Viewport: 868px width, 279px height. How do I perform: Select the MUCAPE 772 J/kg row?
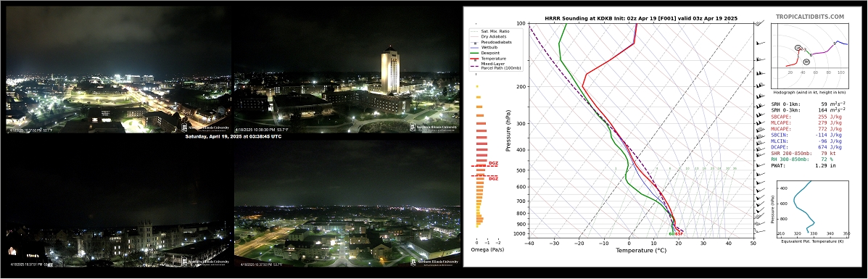(x=806, y=128)
